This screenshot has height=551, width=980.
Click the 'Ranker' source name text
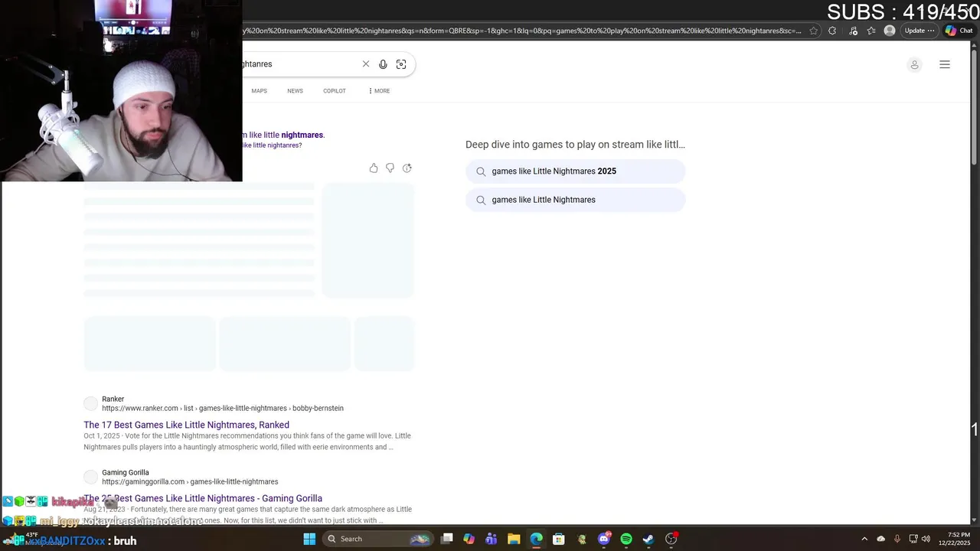click(113, 399)
